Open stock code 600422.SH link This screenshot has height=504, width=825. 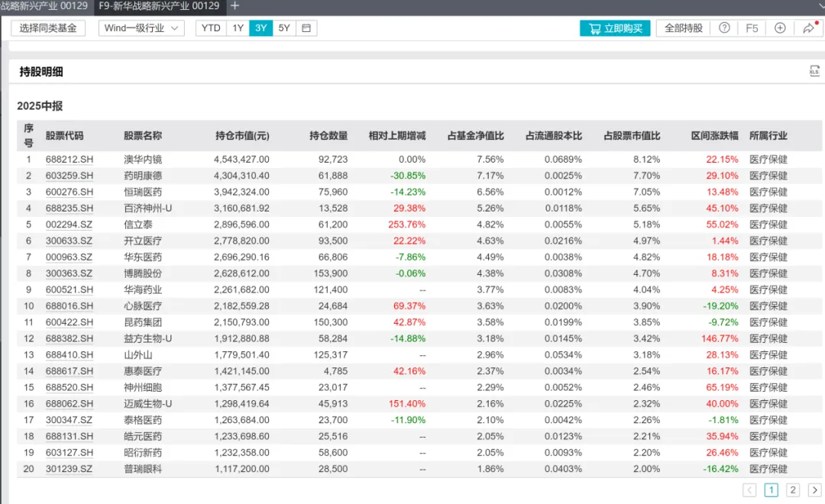point(70,322)
